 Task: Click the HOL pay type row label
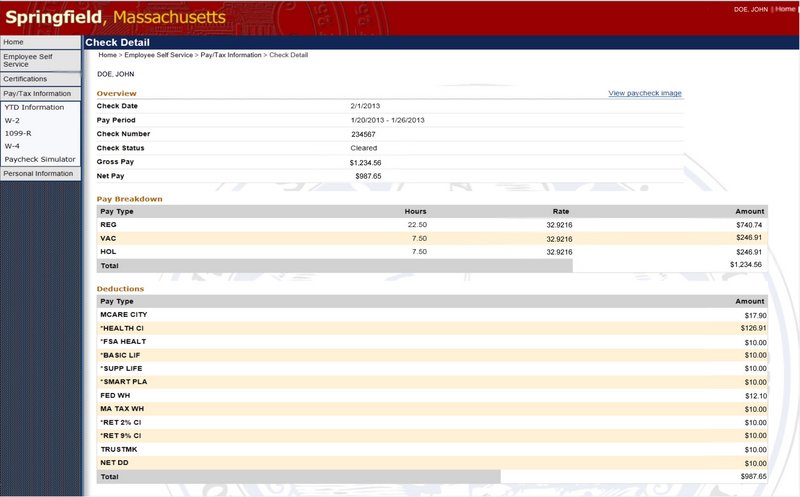108,252
